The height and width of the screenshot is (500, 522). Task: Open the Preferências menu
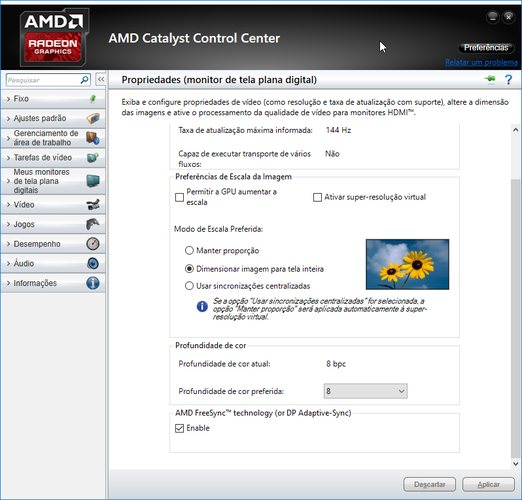pyautogui.click(x=486, y=48)
